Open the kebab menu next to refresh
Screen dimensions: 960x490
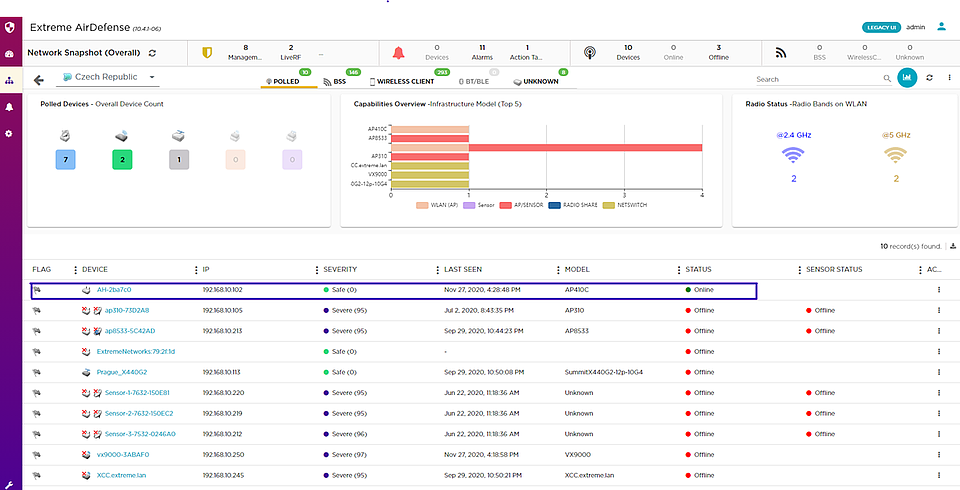point(949,78)
